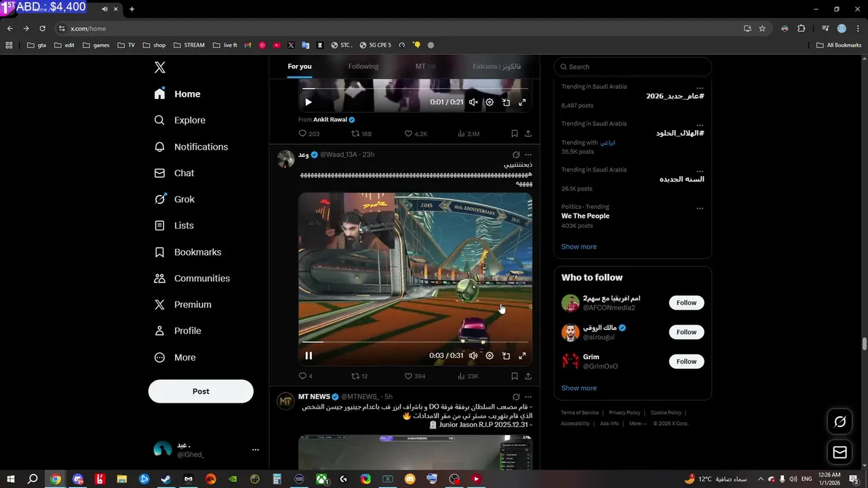Open the More menu in sidebar
This screenshot has width=868, height=488.
175,357
